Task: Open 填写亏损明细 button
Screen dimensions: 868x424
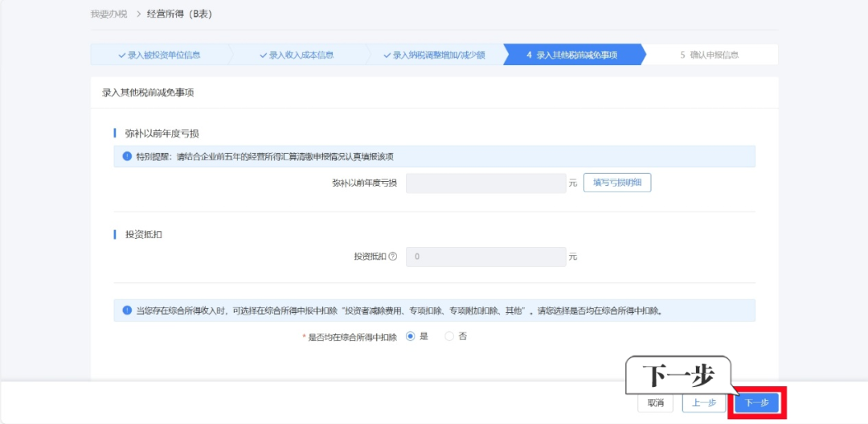Action: pos(616,183)
